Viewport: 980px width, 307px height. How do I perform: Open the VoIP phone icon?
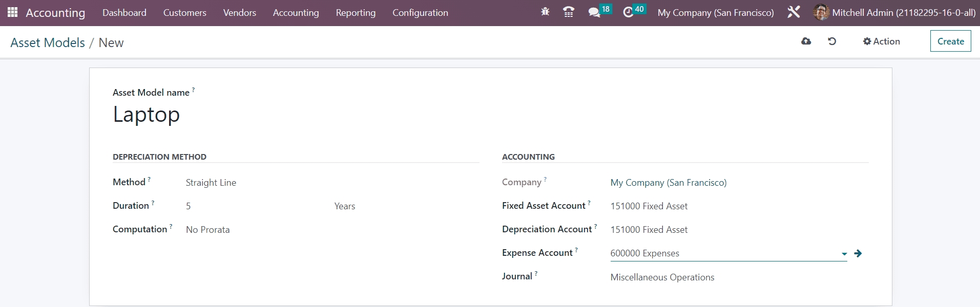click(568, 12)
